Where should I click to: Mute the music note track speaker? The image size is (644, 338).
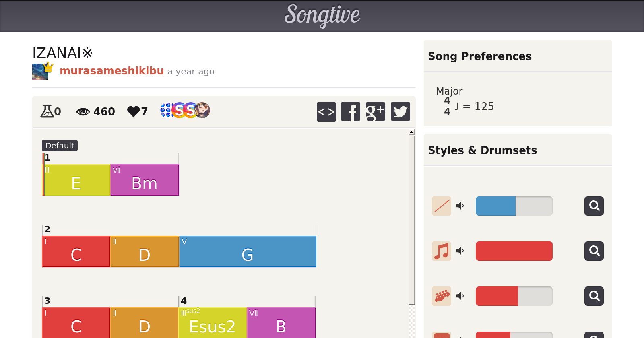pyautogui.click(x=460, y=251)
